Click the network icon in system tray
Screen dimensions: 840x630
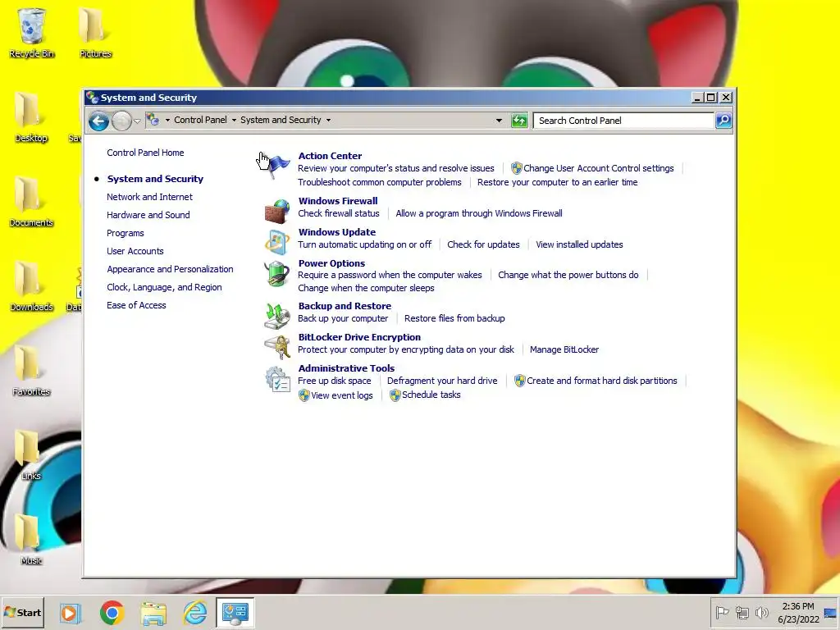click(x=742, y=612)
